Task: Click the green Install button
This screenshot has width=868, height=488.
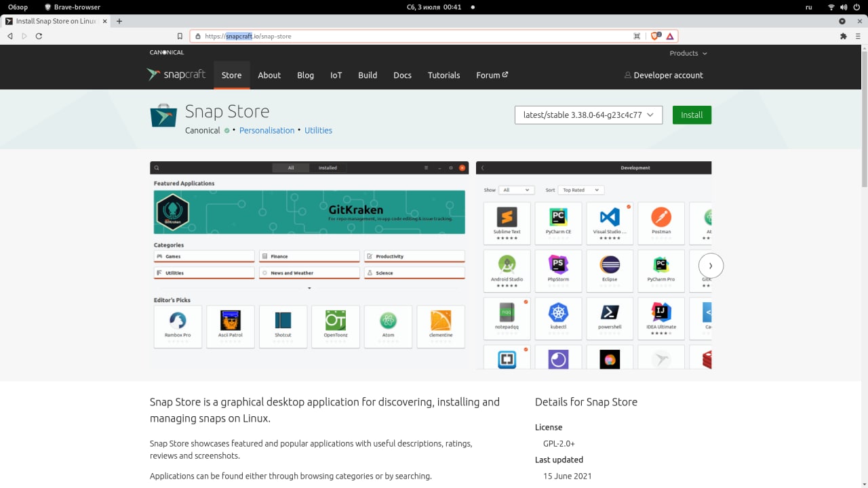Action: (692, 115)
